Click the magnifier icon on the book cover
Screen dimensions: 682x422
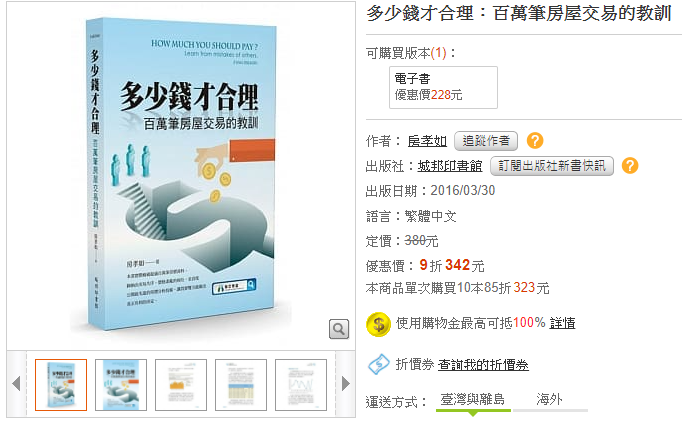point(339,329)
